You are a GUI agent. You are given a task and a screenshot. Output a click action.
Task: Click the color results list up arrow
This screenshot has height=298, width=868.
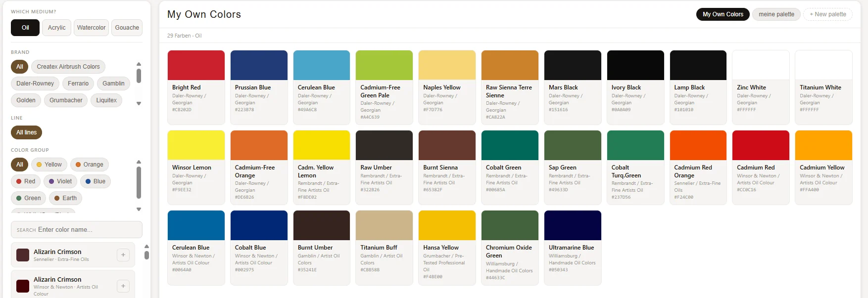146,246
